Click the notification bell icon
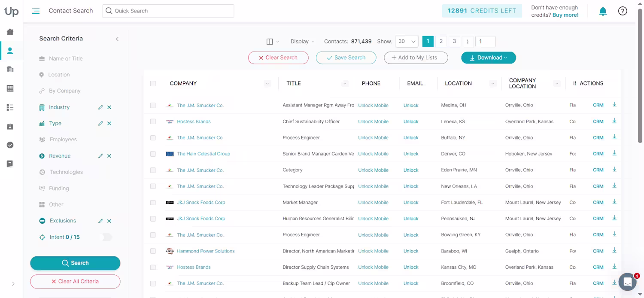The height and width of the screenshot is (298, 644). tap(603, 11)
